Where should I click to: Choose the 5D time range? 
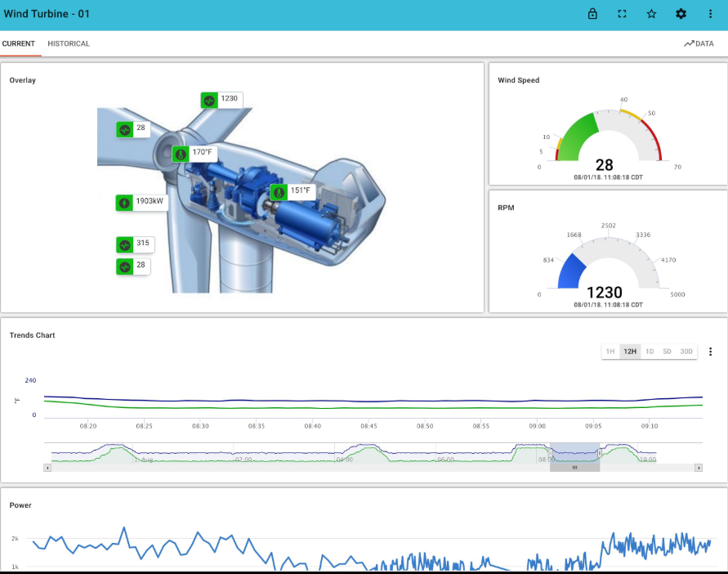pyautogui.click(x=667, y=352)
